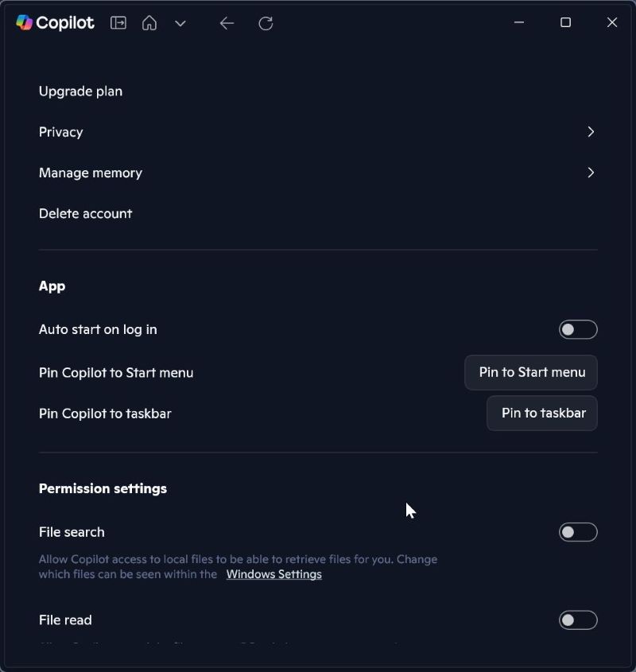Select the Delete account option
Viewport: 636px width, 672px height.
(x=86, y=213)
